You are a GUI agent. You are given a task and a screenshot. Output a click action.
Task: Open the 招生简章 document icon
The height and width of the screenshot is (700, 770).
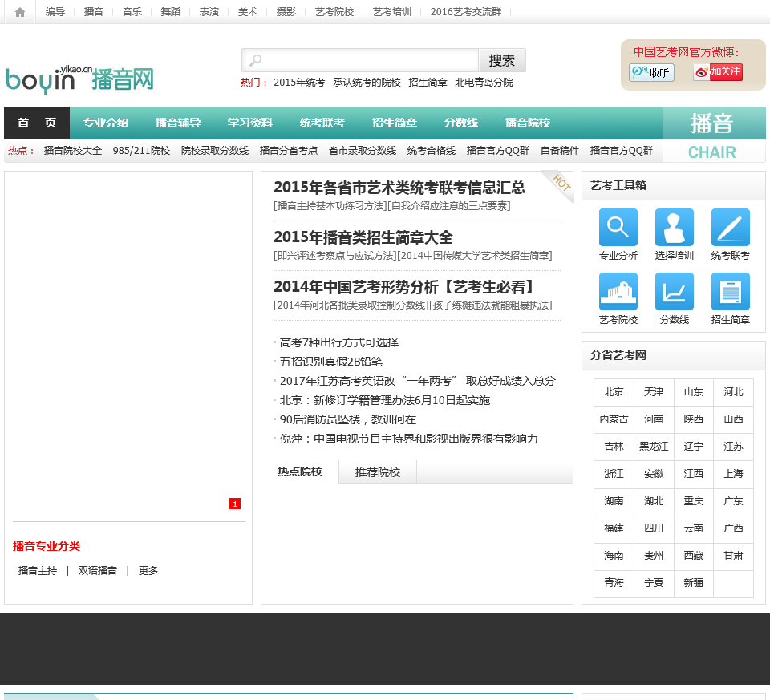click(731, 291)
